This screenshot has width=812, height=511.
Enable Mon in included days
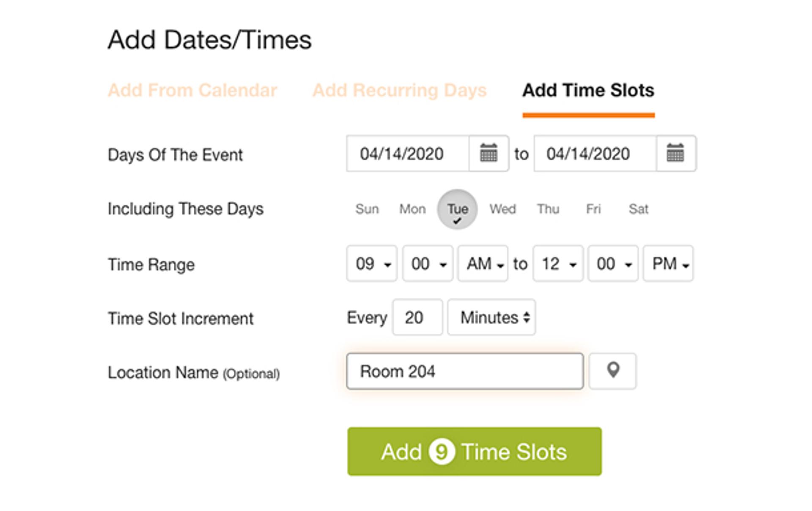click(x=412, y=209)
